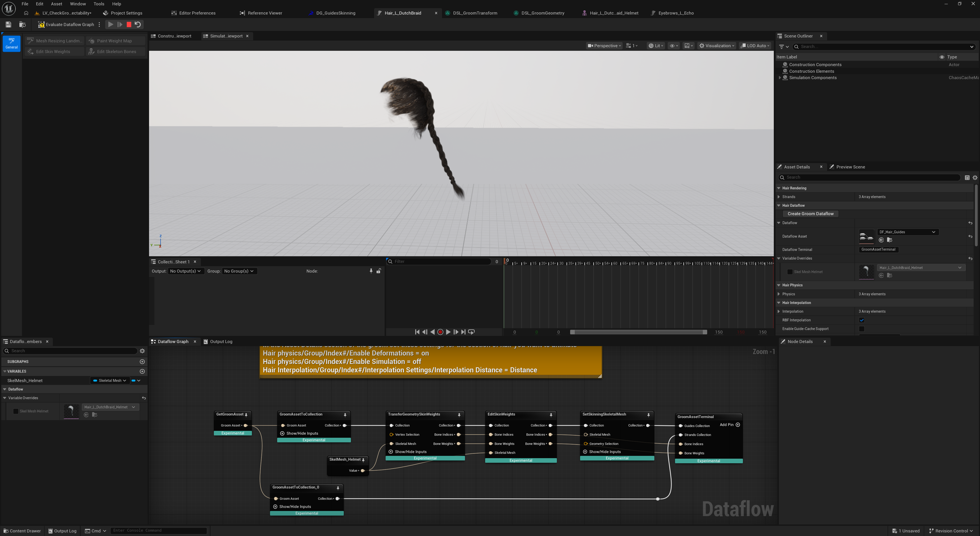Open the Tools menu
Viewport: 980px width, 536px height.
coord(99,4)
